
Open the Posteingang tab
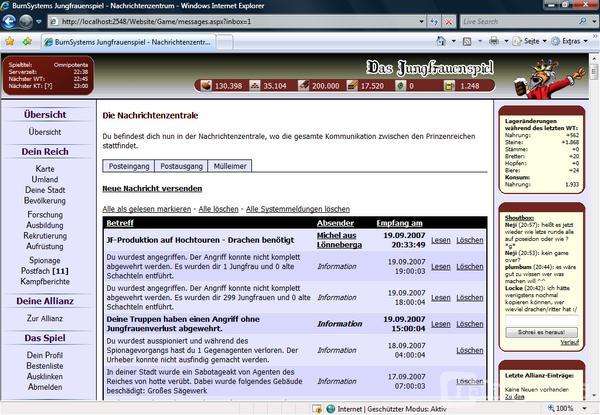[x=129, y=165]
